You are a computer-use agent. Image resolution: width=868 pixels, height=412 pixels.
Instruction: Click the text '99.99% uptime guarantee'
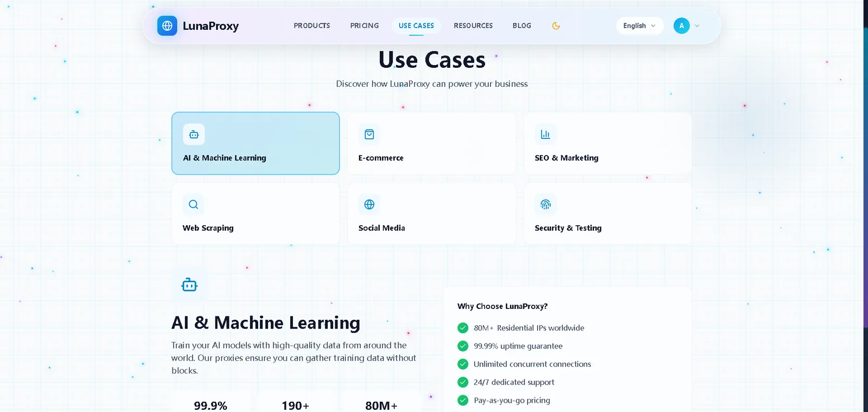[518, 346]
